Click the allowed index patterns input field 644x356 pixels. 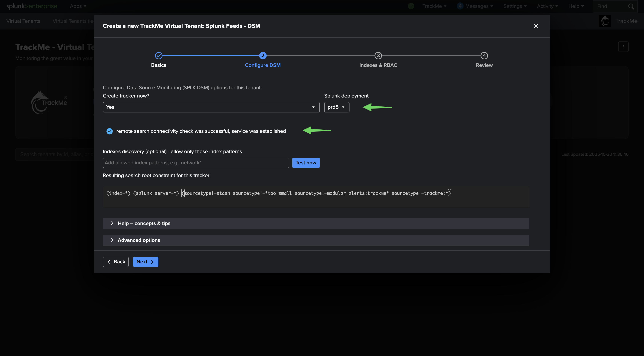196,163
